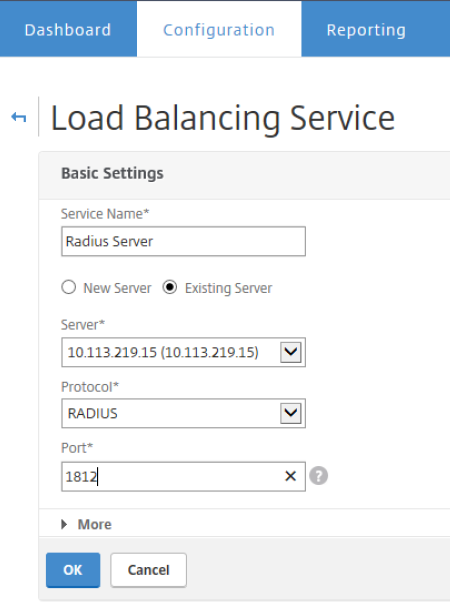Clear the Port field with X icon

click(290, 476)
